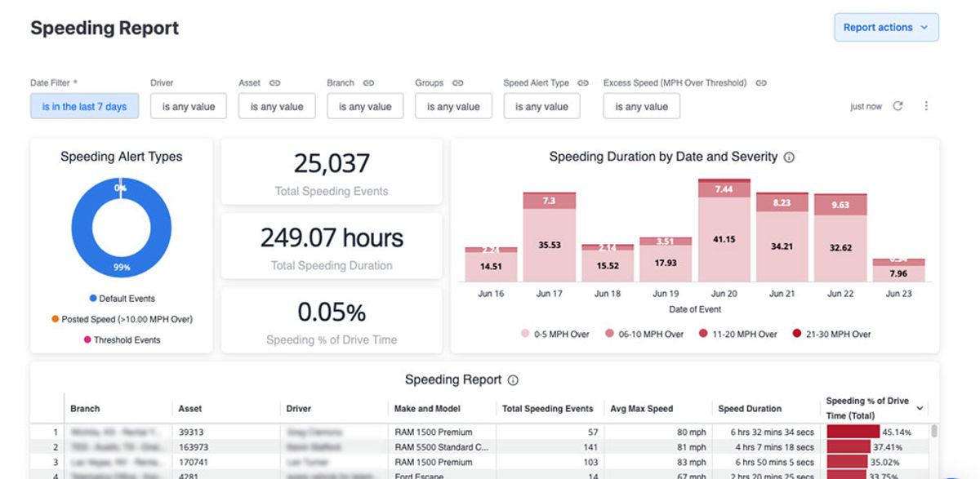Expand the Speeding % of Drive Time column chevron
This screenshot has height=479, width=980.
click(920, 408)
